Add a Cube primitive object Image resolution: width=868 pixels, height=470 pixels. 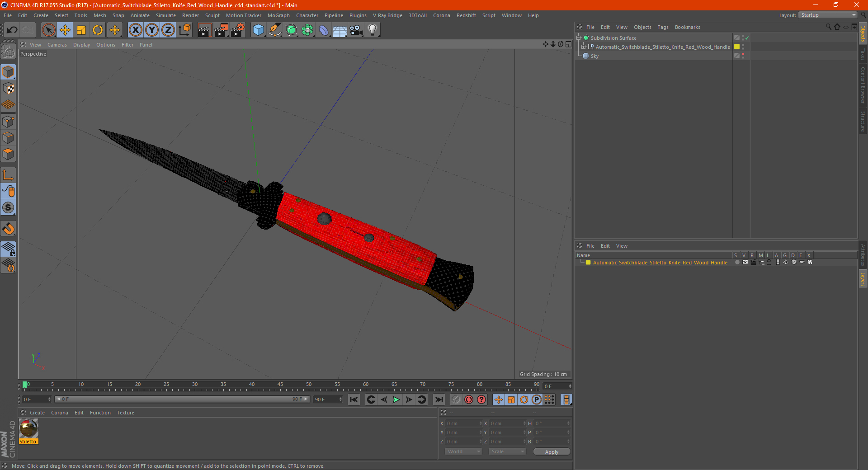258,30
